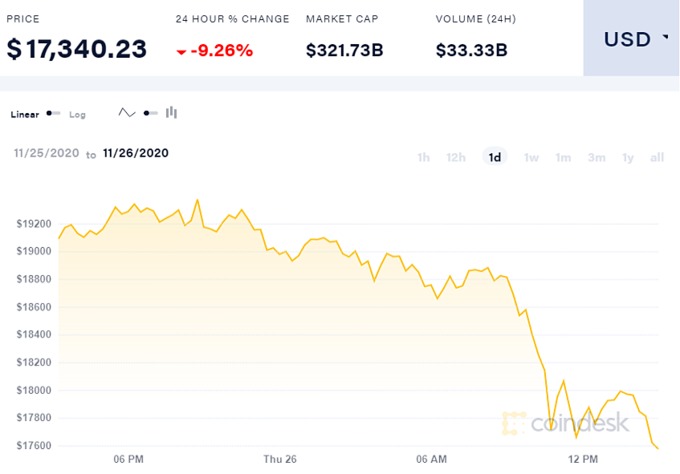The width and height of the screenshot is (680, 474).
Task: Switch to the 1m time range
Action: [563, 157]
